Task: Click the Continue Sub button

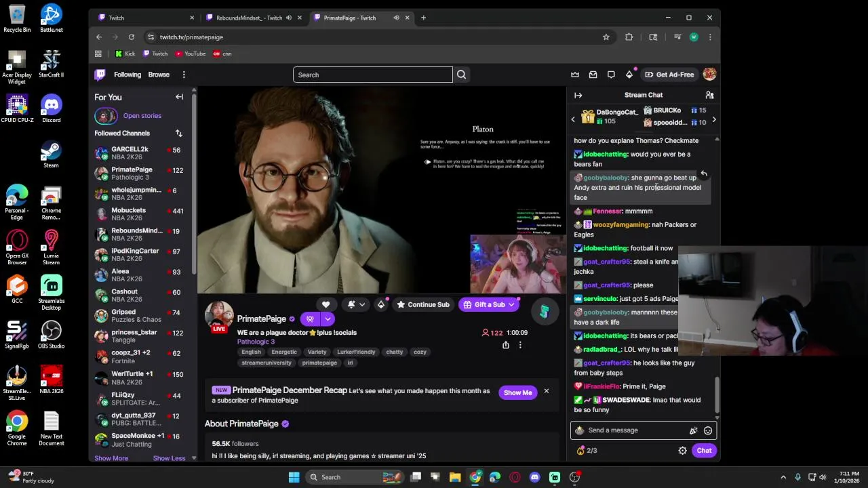Action: 422,305
